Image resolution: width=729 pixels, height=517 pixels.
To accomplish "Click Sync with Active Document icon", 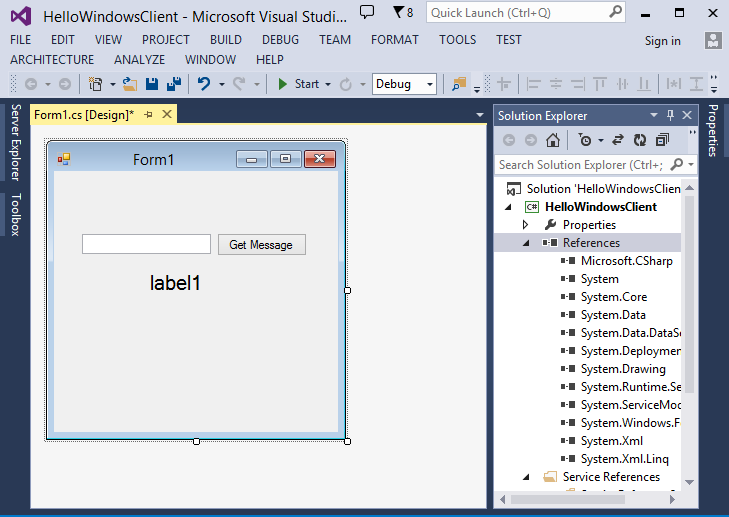I will 618,140.
